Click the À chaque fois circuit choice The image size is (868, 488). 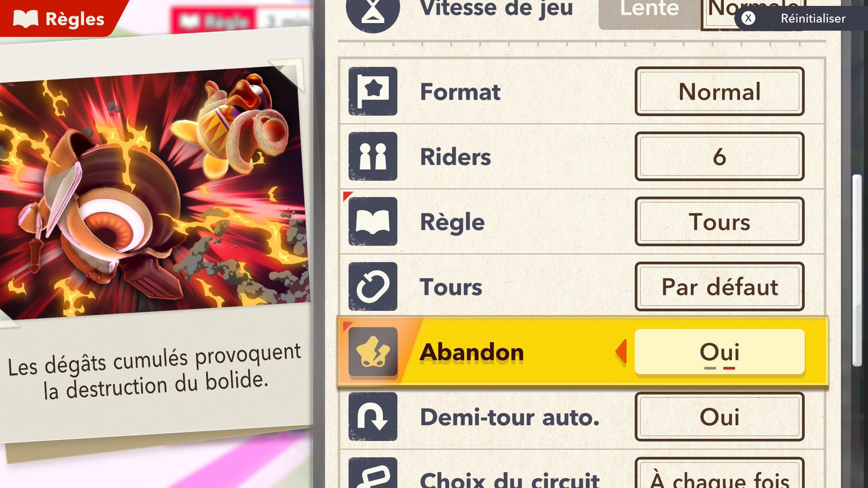pos(719,474)
